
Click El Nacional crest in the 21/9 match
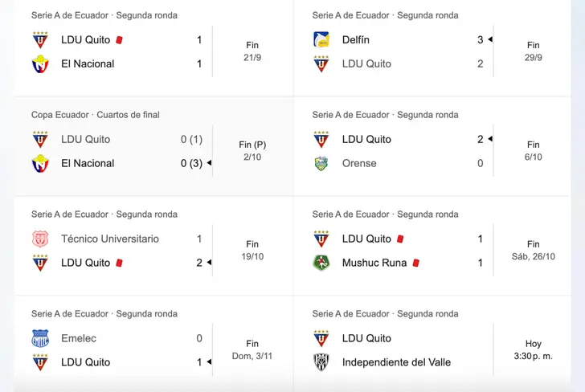(x=40, y=63)
